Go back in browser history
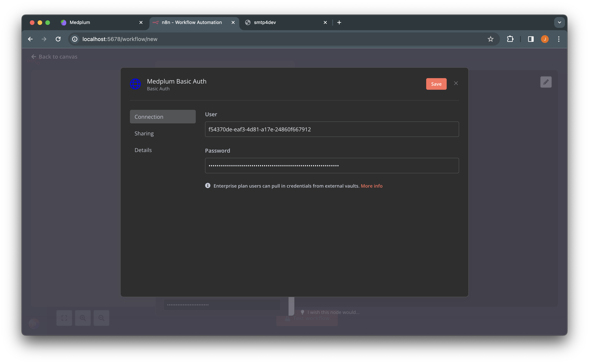589x364 pixels. (30, 39)
